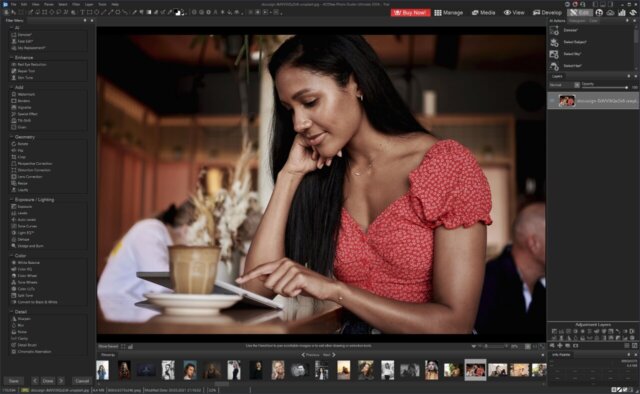The image size is (640, 394).
Task: Open the Dashboard statistics mode icon
Action: tap(622, 13)
